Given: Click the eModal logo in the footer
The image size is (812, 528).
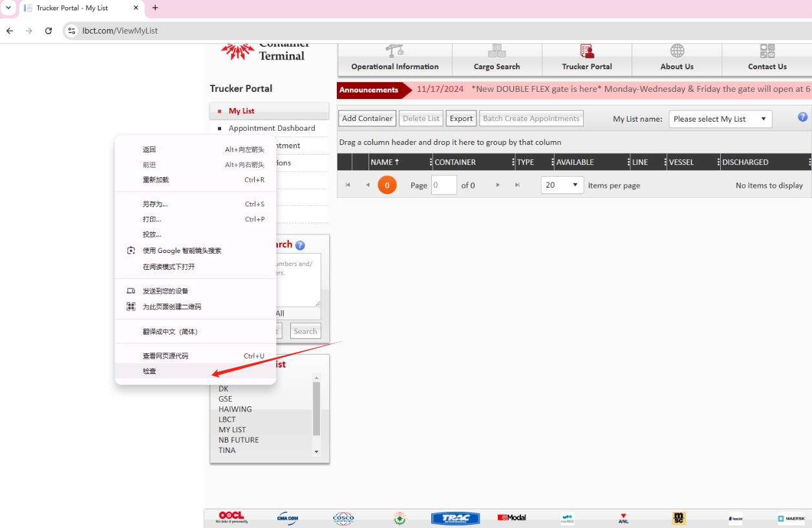Looking at the screenshot, I should 511,518.
